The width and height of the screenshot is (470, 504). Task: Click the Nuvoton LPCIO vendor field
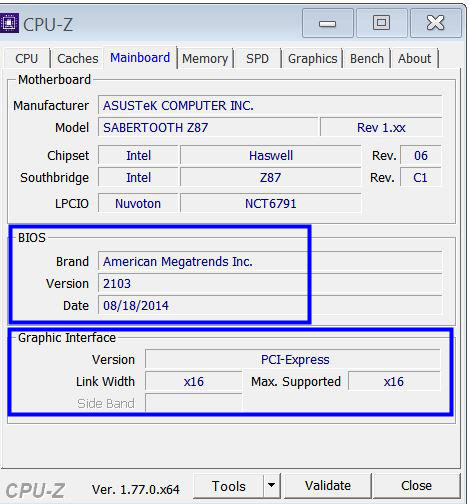(138, 203)
